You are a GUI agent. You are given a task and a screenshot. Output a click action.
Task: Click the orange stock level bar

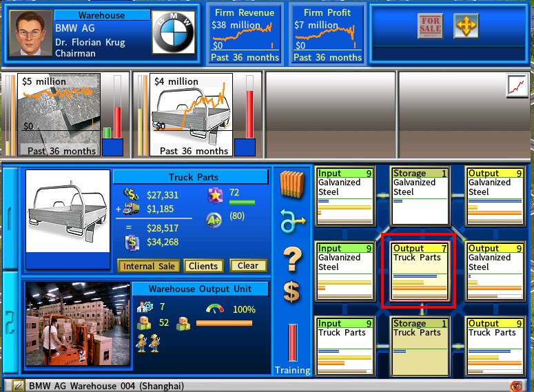tap(224, 323)
